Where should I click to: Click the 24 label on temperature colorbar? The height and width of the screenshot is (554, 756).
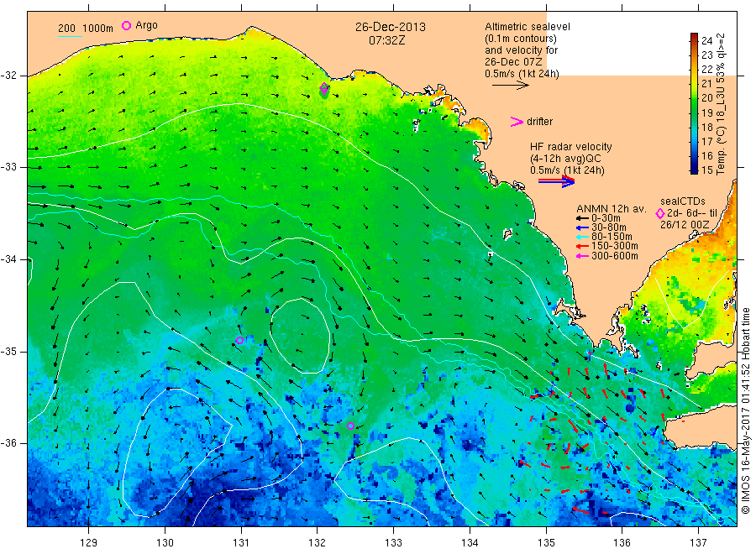pos(706,41)
